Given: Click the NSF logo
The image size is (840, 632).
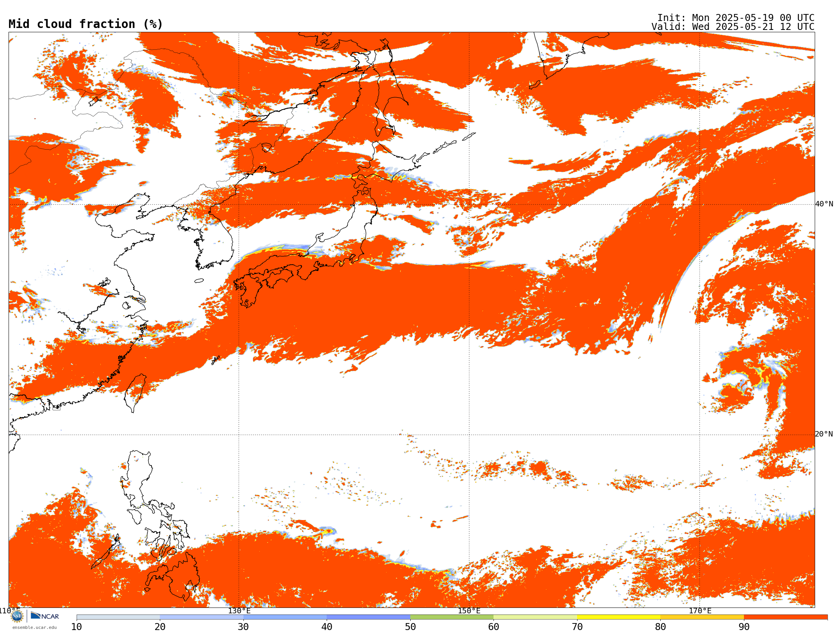Looking at the screenshot, I should 17,616.
